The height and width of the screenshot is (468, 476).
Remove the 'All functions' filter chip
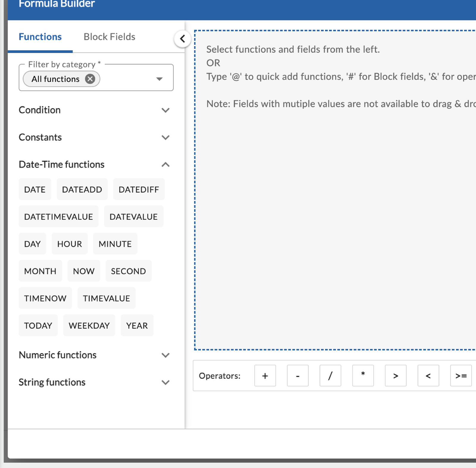point(90,79)
